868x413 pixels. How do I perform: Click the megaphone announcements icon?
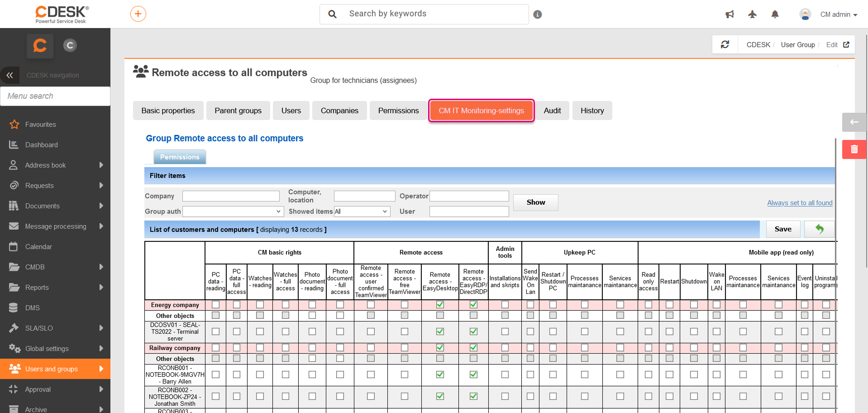pos(730,14)
